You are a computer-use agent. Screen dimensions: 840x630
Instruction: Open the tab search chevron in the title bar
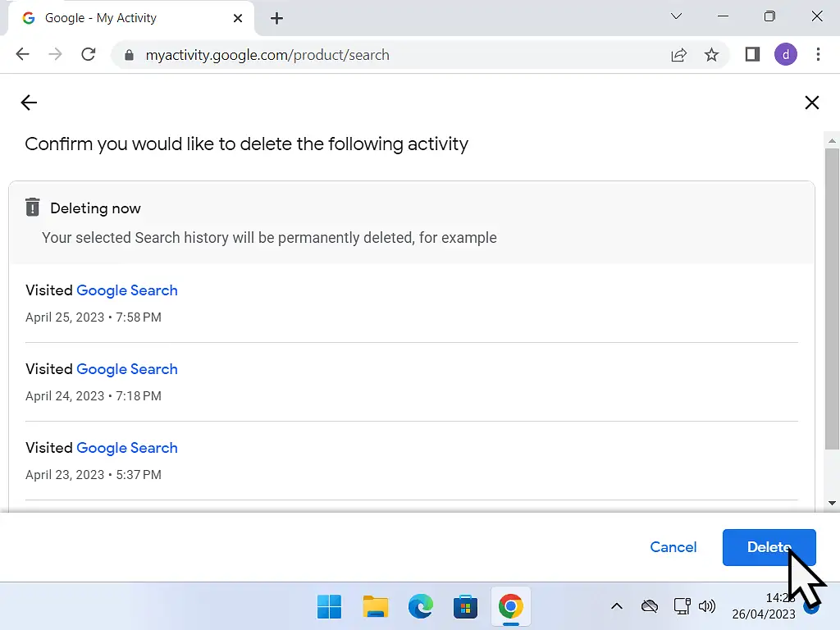pyautogui.click(x=676, y=16)
